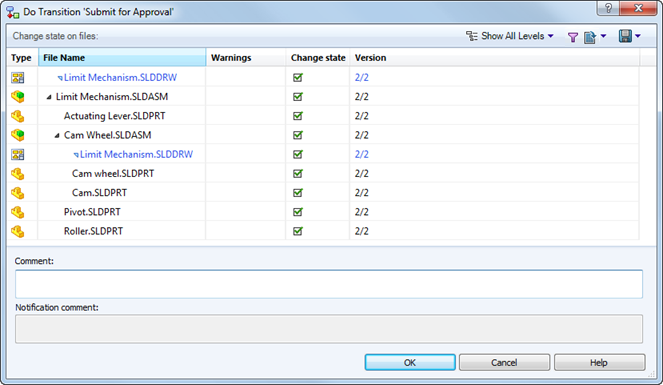Open the Show All Levels dropdown
The image size is (663, 385).
(x=510, y=36)
